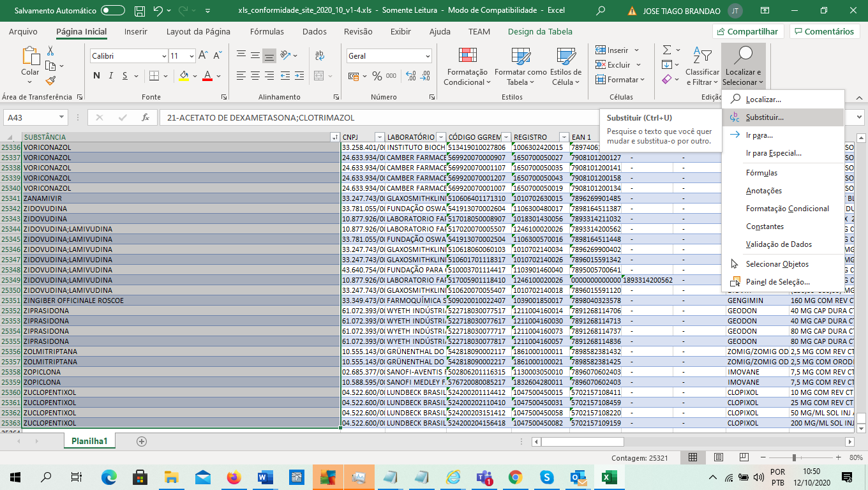Click the eraser Limpar icon
The image size is (868, 490).
coord(667,80)
